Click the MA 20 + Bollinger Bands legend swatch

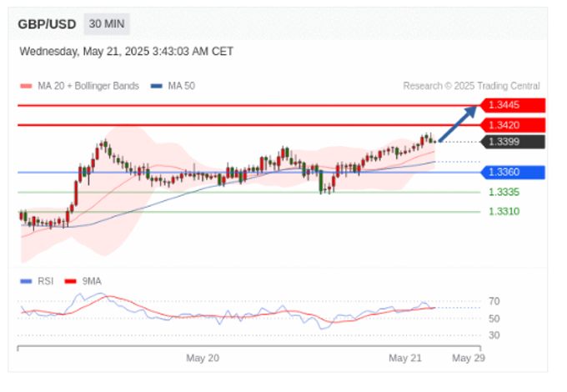tap(26, 86)
